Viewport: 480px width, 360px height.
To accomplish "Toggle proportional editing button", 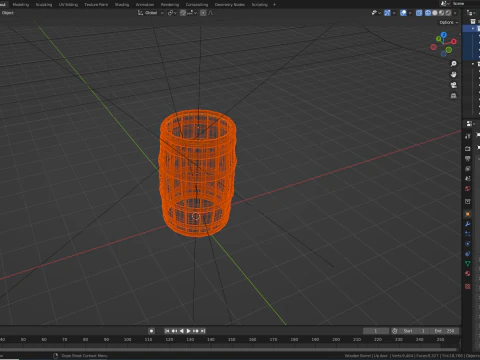I will point(203,13).
